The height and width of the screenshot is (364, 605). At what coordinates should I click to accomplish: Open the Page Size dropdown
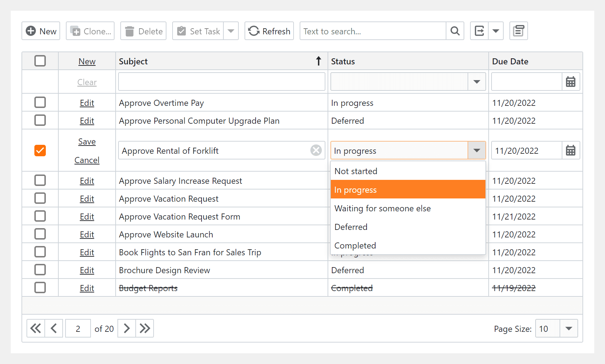[x=568, y=328]
